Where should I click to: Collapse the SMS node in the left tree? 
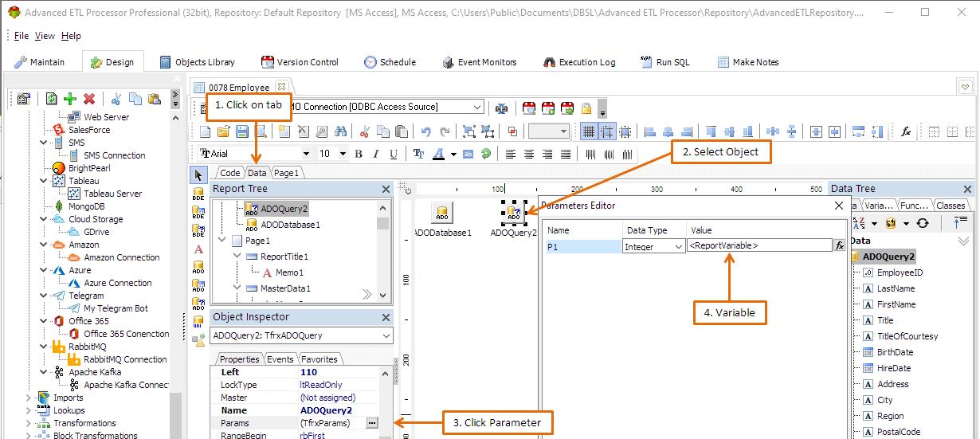(44, 143)
